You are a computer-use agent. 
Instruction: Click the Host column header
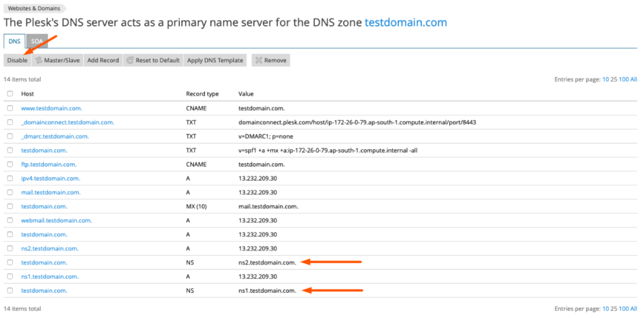tap(28, 94)
